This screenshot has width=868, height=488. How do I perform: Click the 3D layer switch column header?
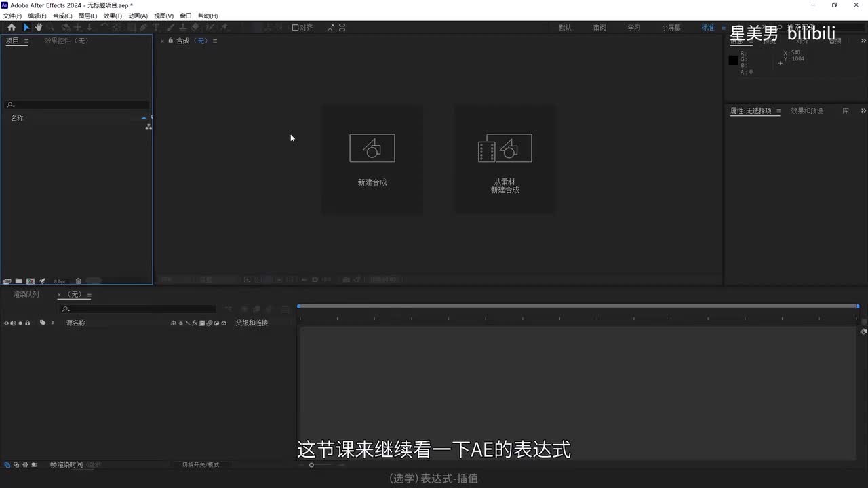tap(224, 323)
